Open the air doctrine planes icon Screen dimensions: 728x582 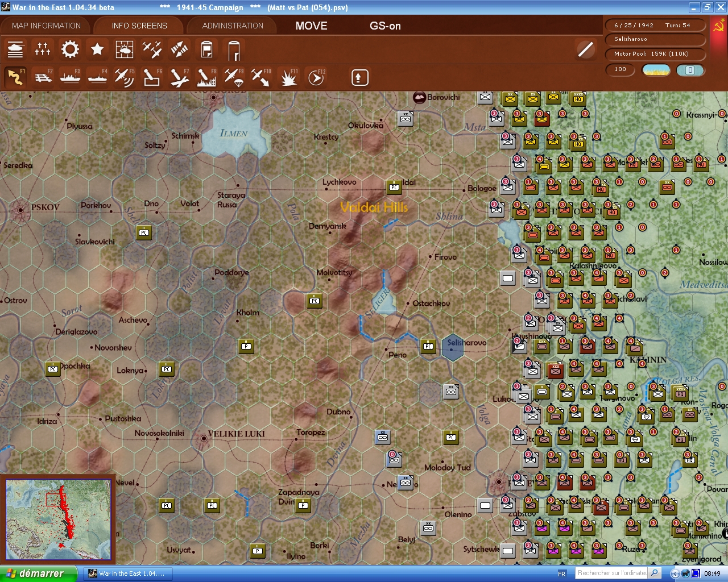click(x=152, y=49)
